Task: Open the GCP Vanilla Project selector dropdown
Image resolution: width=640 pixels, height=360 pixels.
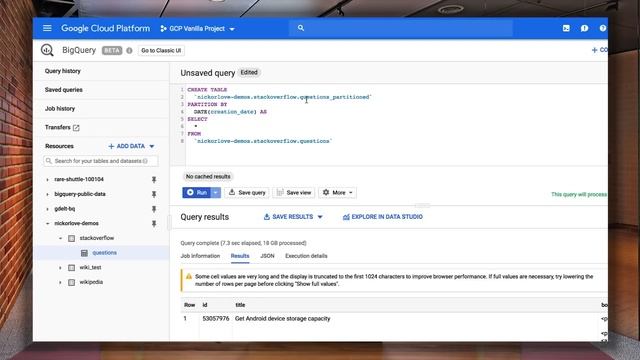Action: click(x=198, y=29)
